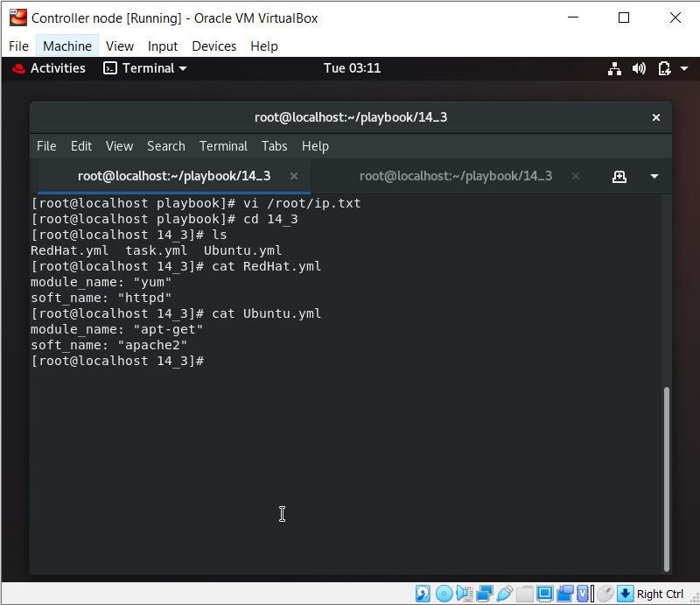Open the VirtualBox File menu
This screenshot has width=700, height=605.
tap(18, 46)
